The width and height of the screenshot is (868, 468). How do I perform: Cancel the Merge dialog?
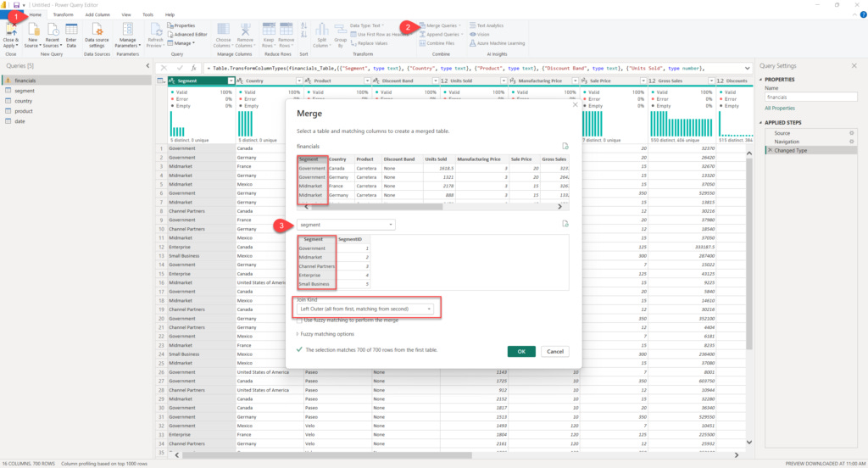(x=555, y=352)
